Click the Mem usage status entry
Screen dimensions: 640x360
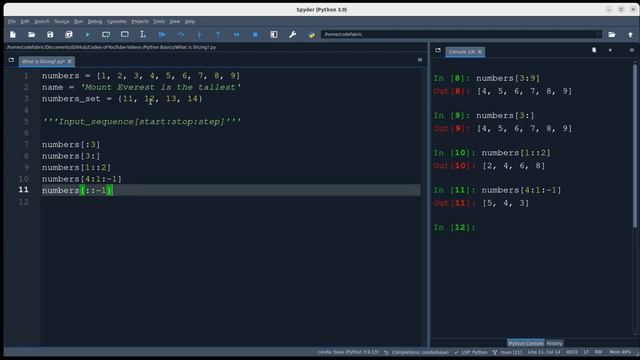tap(620, 352)
